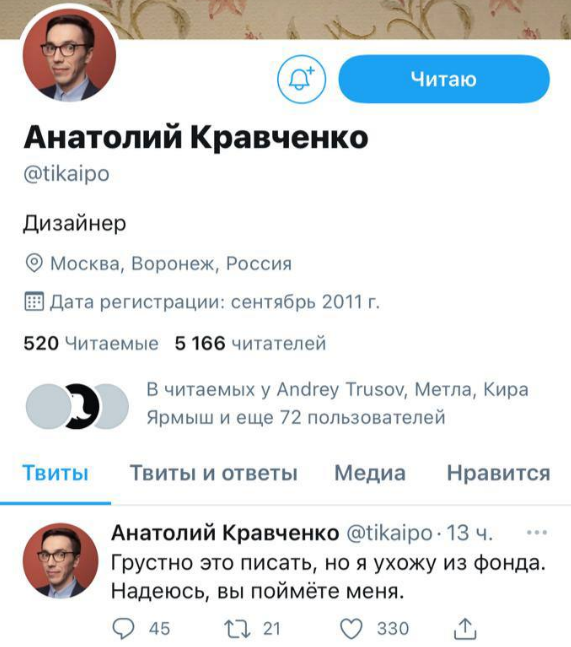The image size is (571, 647).
Task: Click the retweet arrows icon
Action: point(237,628)
